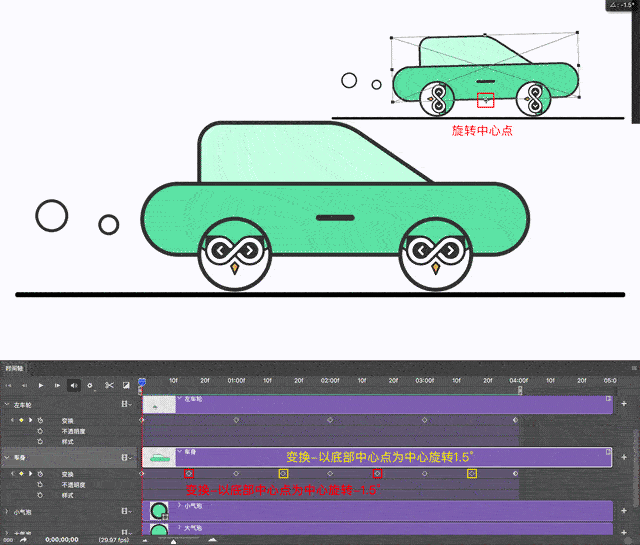Open filmstrip menu on 车身 track
The image size is (640, 545).
pyautogui.click(x=125, y=457)
